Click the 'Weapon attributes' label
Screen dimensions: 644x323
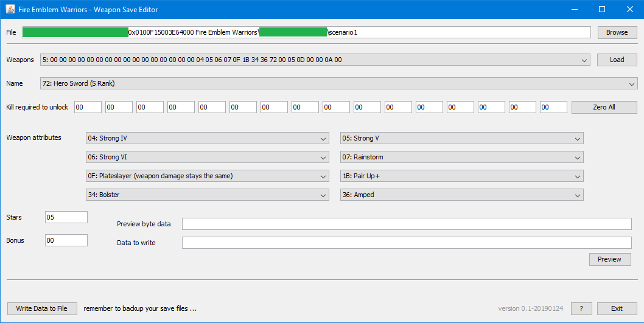(x=33, y=137)
